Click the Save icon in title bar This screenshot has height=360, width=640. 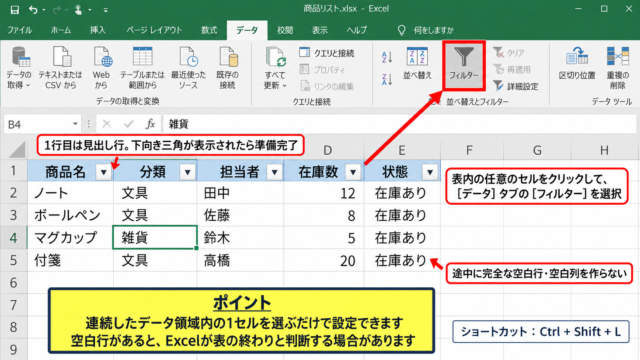point(14,9)
